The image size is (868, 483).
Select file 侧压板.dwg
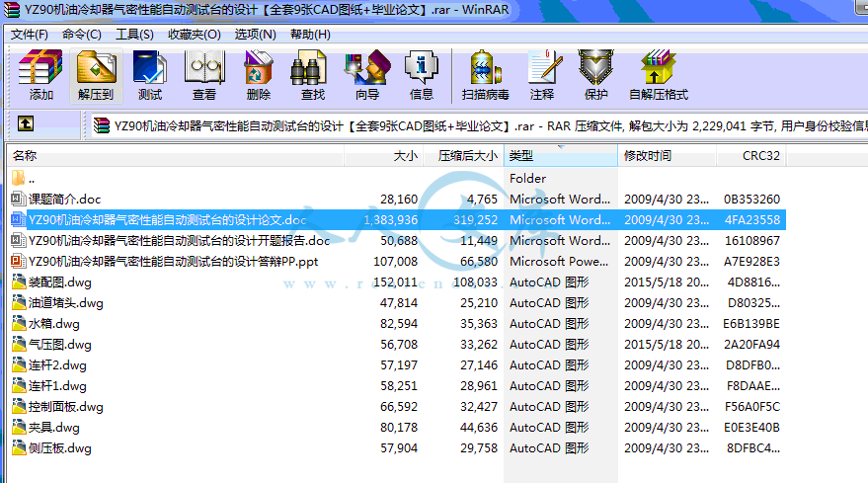60,448
